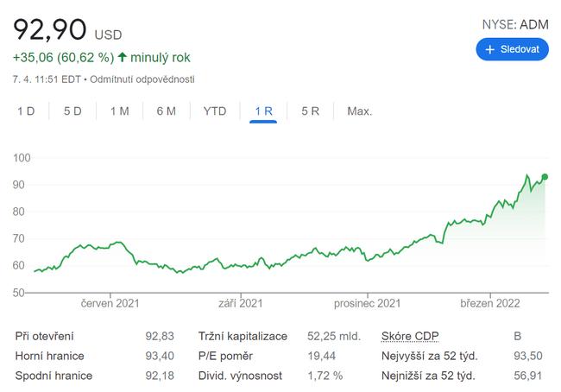Image resolution: width=561 pixels, height=392 pixels.
Task: Click the green up arrow icon
Action: click(123, 58)
